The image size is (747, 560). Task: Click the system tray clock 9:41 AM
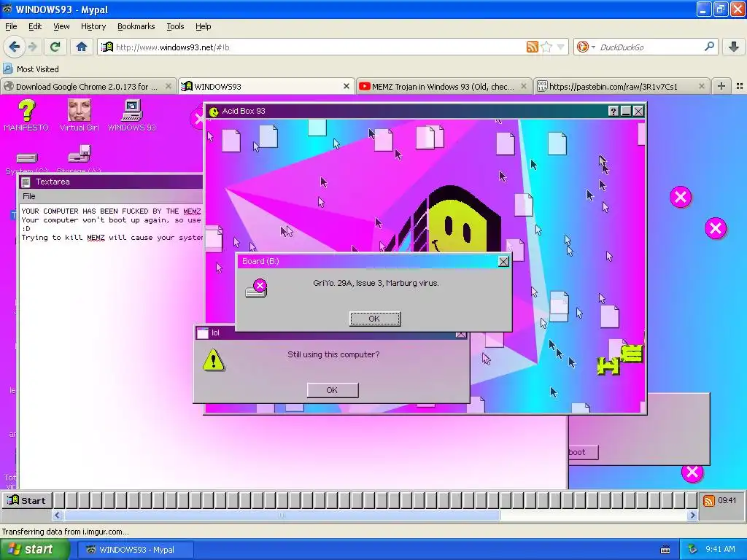tap(720, 550)
